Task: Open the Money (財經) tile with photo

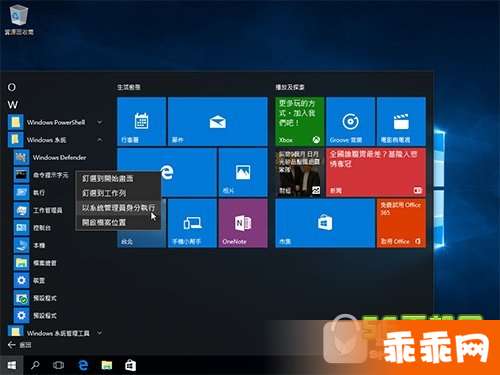Action: click(x=300, y=172)
